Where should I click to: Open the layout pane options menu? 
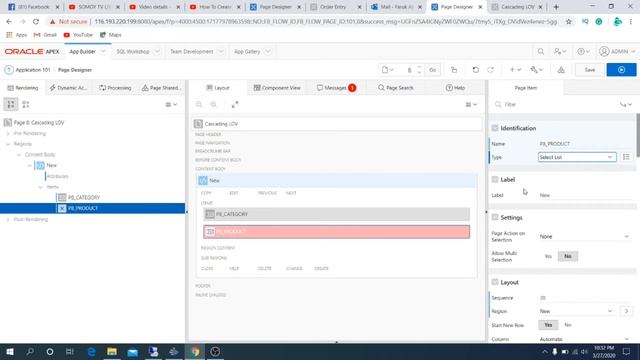471,104
